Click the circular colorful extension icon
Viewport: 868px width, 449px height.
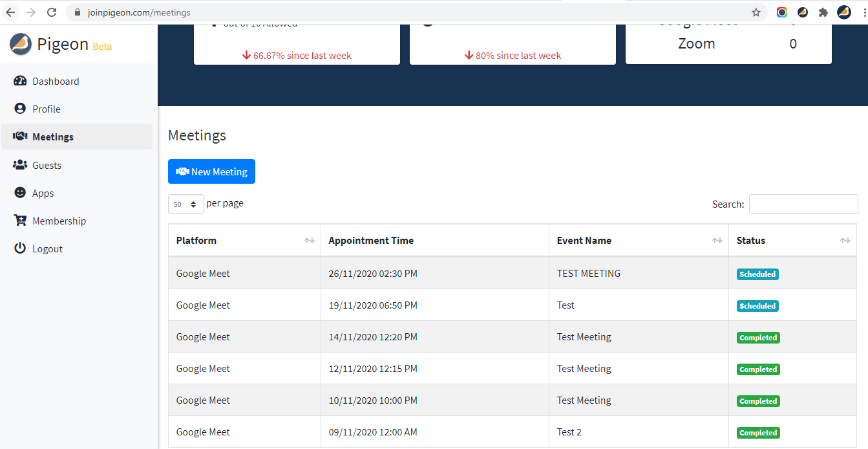pyautogui.click(x=782, y=12)
